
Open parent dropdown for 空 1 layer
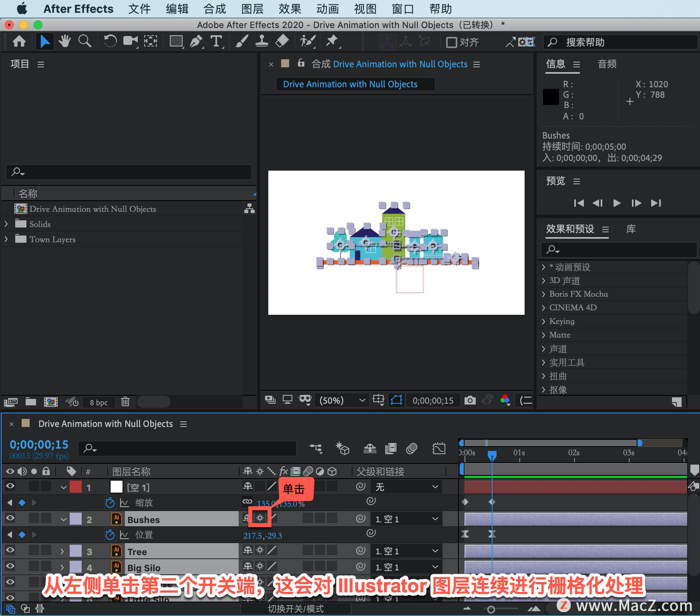[x=406, y=487]
